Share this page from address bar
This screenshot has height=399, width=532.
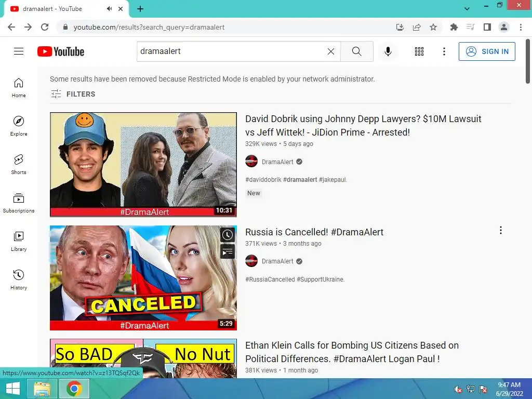(x=417, y=27)
